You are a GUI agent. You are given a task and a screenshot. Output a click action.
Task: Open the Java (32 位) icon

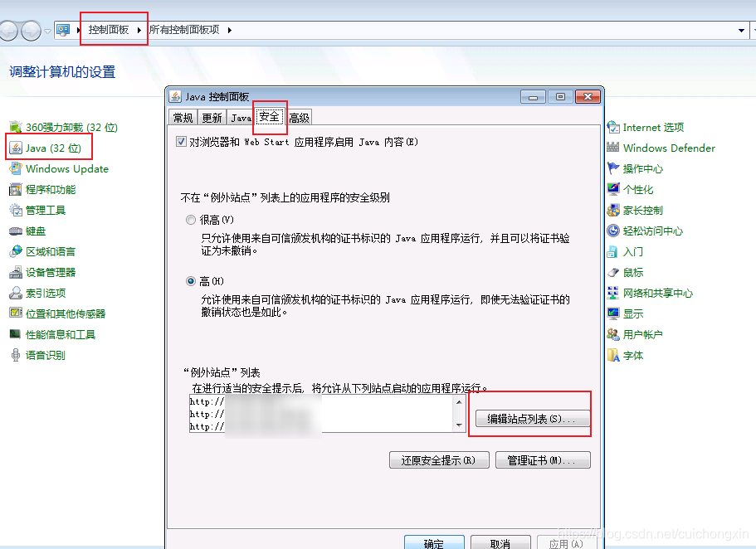pos(16,148)
